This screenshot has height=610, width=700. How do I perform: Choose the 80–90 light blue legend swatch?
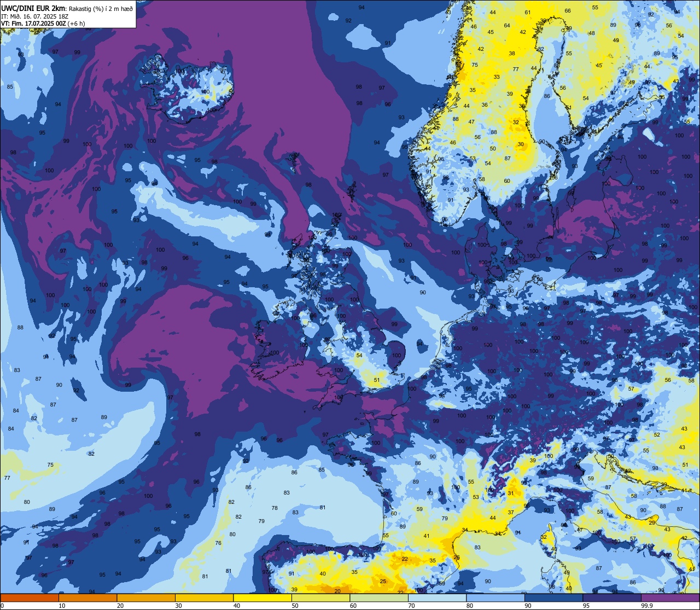point(495,597)
